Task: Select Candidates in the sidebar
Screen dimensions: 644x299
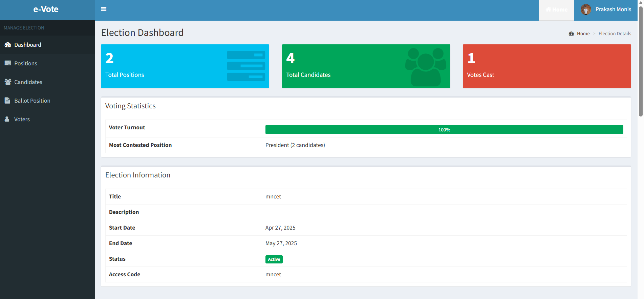Action: [28, 82]
